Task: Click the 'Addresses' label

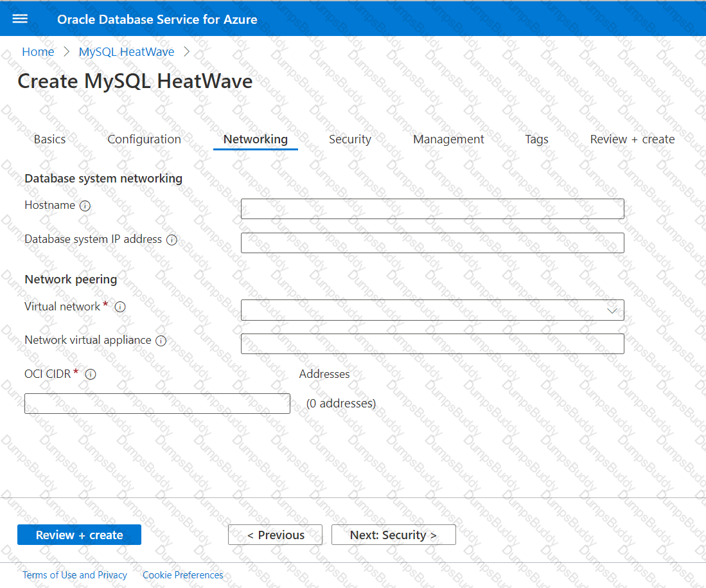Action: (324, 374)
